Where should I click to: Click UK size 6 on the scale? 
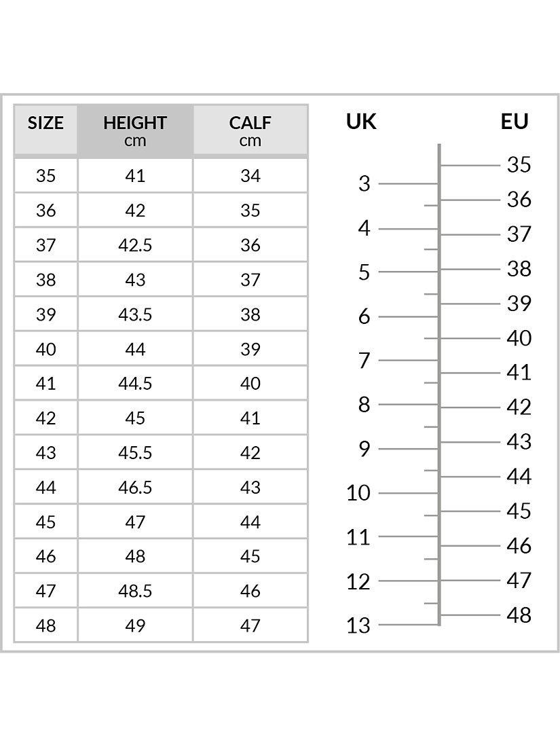pos(365,316)
